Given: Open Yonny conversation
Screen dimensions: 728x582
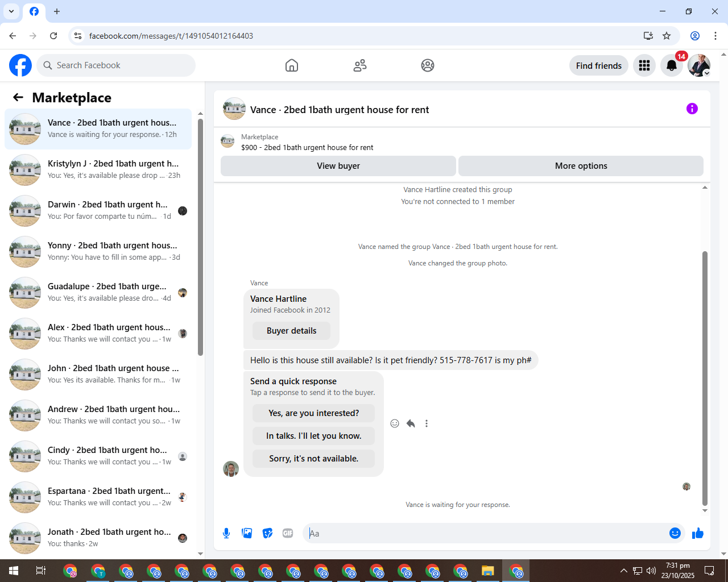Looking at the screenshot, I should [x=98, y=252].
